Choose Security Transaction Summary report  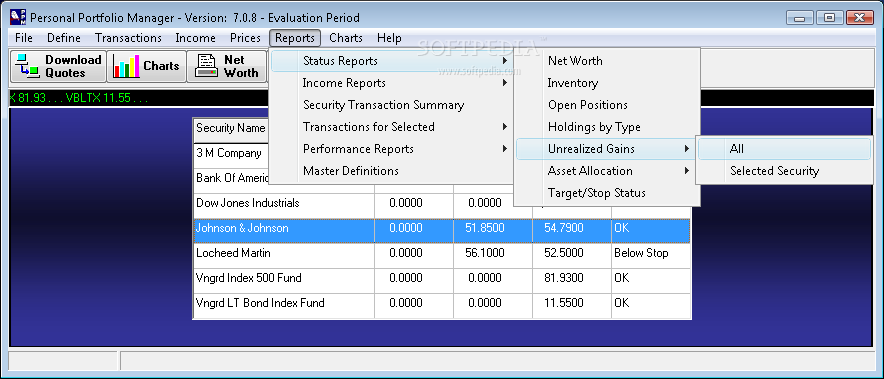coord(391,105)
